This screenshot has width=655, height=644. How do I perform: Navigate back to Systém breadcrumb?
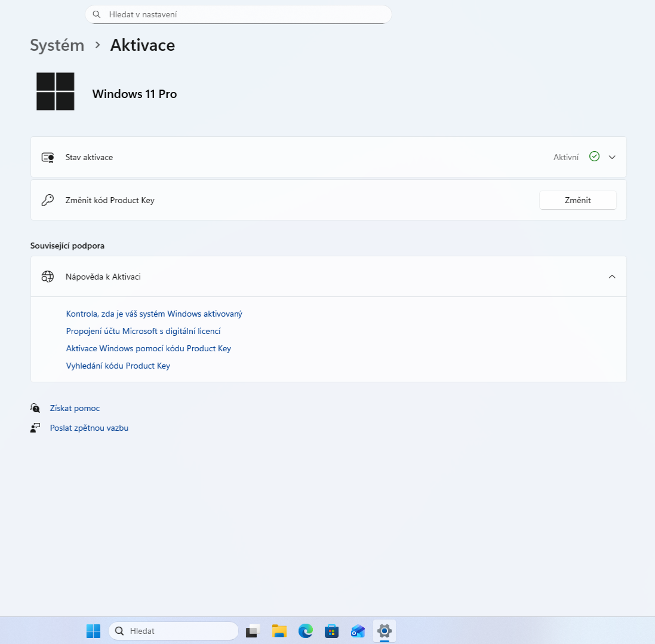coord(57,45)
